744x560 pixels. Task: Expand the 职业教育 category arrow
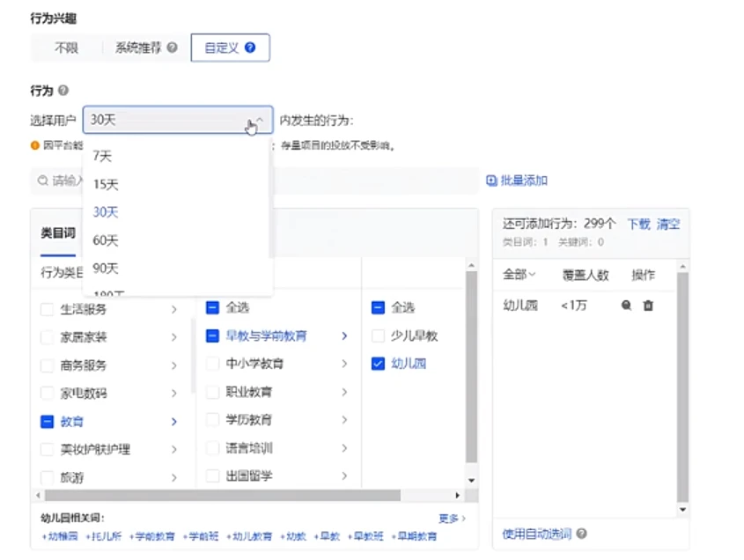tap(344, 392)
